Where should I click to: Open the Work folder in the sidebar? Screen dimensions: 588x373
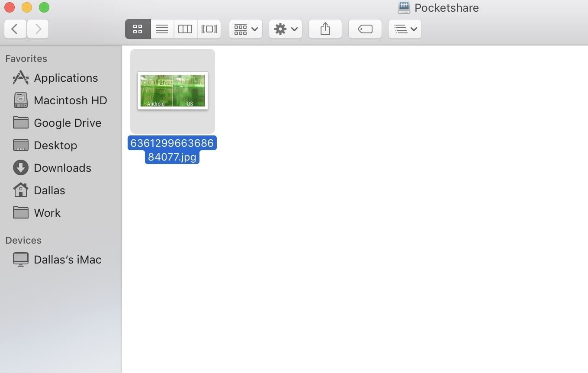click(61, 213)
